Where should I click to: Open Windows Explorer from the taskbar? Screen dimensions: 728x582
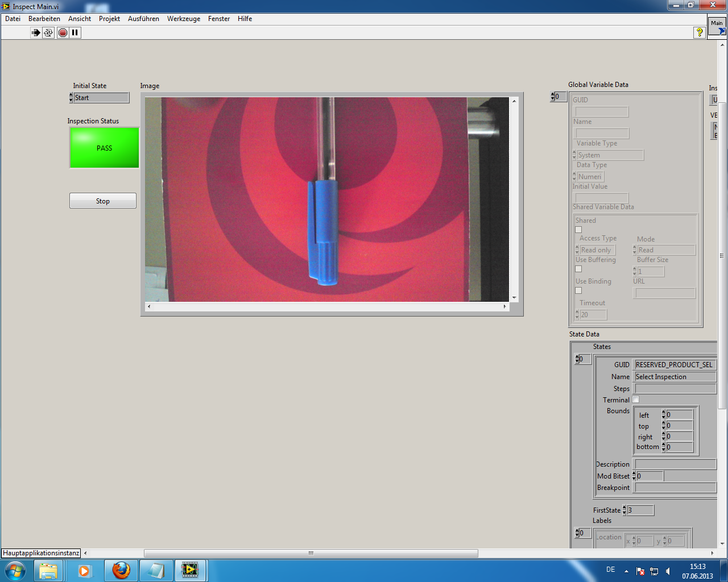(49, 570)
